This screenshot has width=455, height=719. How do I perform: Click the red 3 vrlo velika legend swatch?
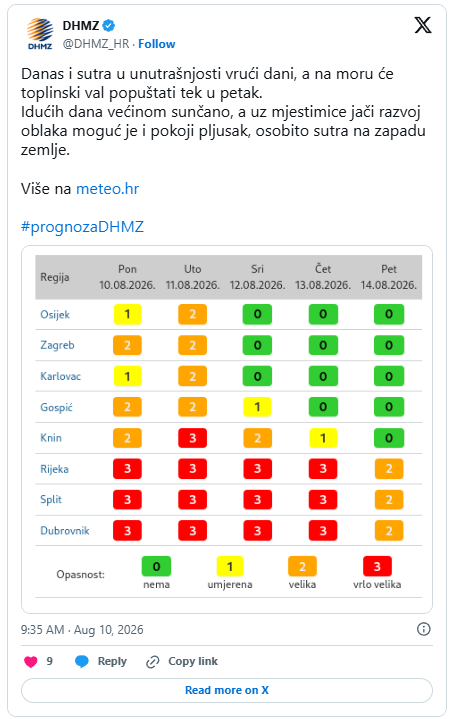[377, 566]
